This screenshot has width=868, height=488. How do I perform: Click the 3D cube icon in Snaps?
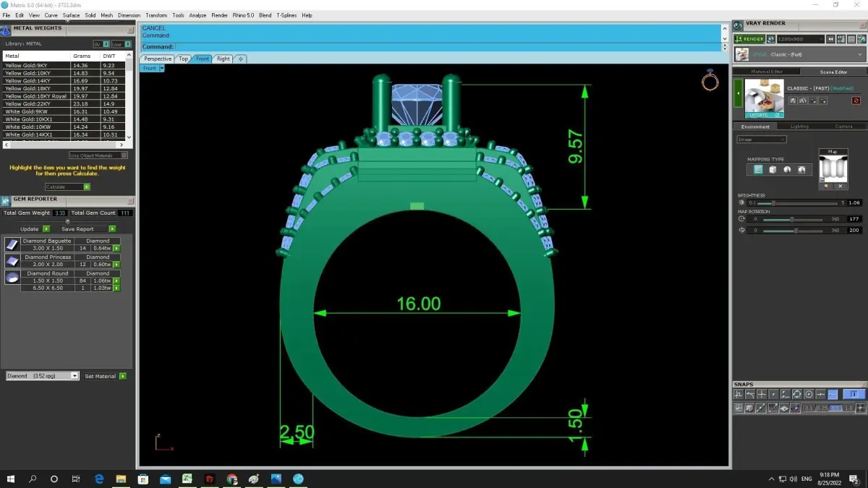(x=749, y=408)
